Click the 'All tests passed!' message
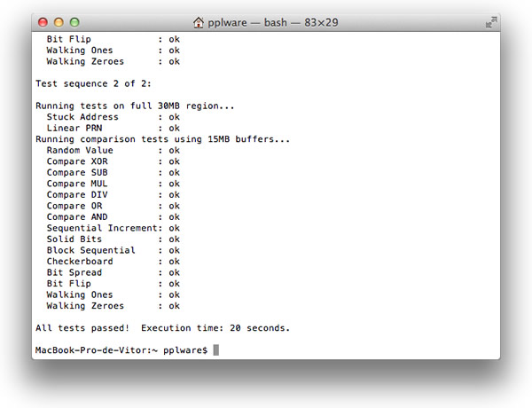The height and width of the screenshot is (408, 532). pyautogui.click(x=82, y=328)
